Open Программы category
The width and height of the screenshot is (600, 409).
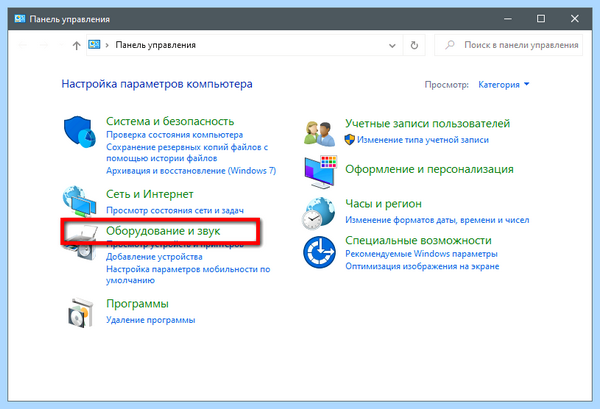(x=137, y=304)
